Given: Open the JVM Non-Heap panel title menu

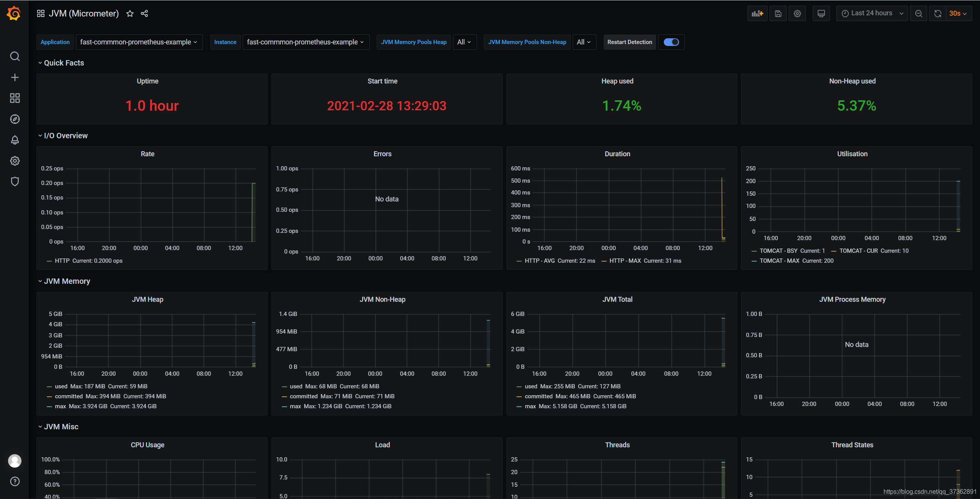Looking at the screenshot, I should coord(382,299).
